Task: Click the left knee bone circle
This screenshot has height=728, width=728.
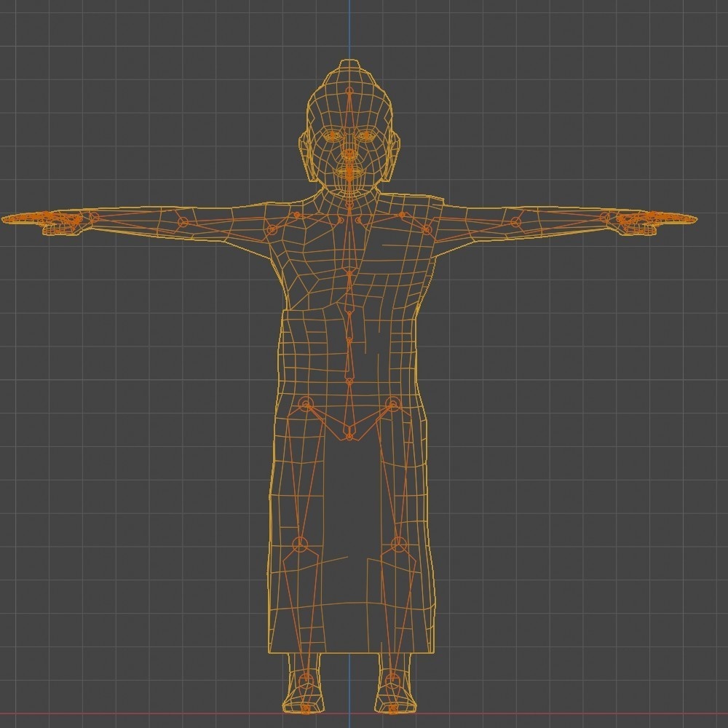Action: tap(300, 543)
